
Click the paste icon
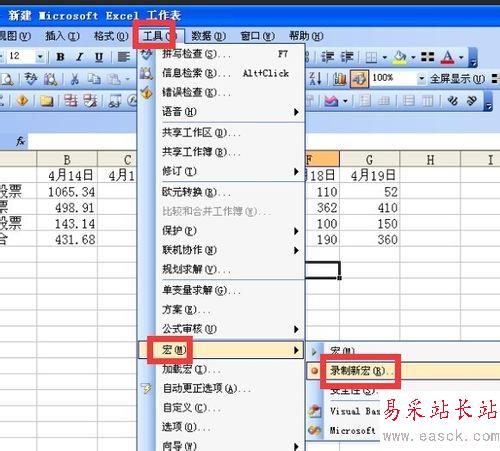113,79
